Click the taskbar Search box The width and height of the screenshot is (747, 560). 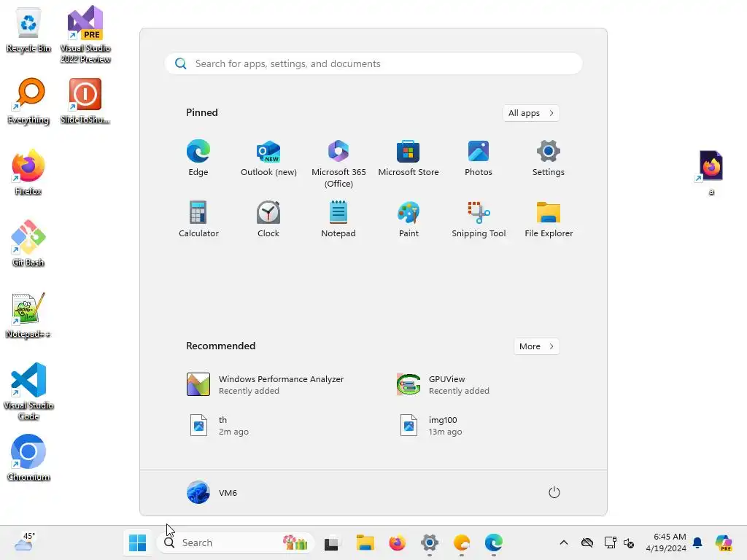[x=236, y=542]
